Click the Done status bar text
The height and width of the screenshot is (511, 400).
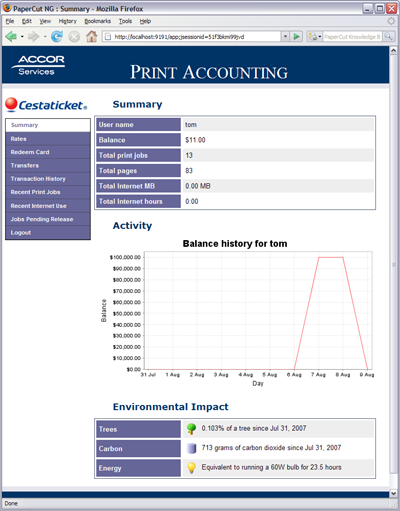tap(11, 503)
